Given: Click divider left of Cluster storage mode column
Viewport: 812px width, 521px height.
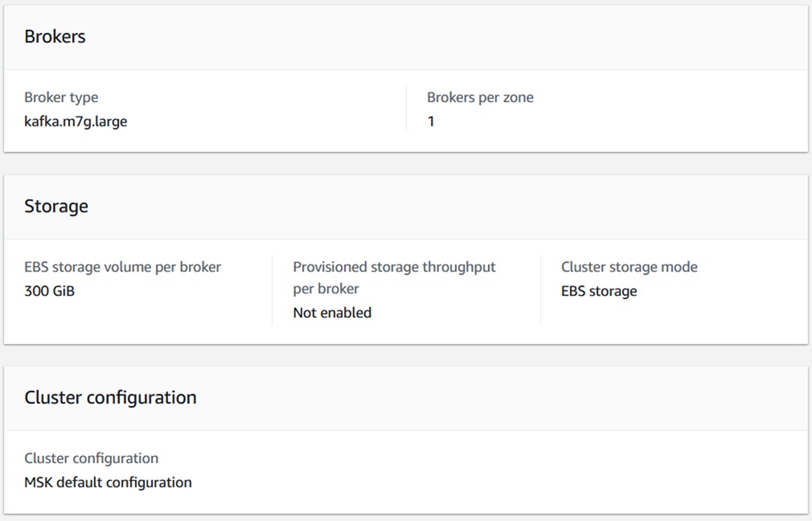Looking at the screenshot, I should pos(540,289).
